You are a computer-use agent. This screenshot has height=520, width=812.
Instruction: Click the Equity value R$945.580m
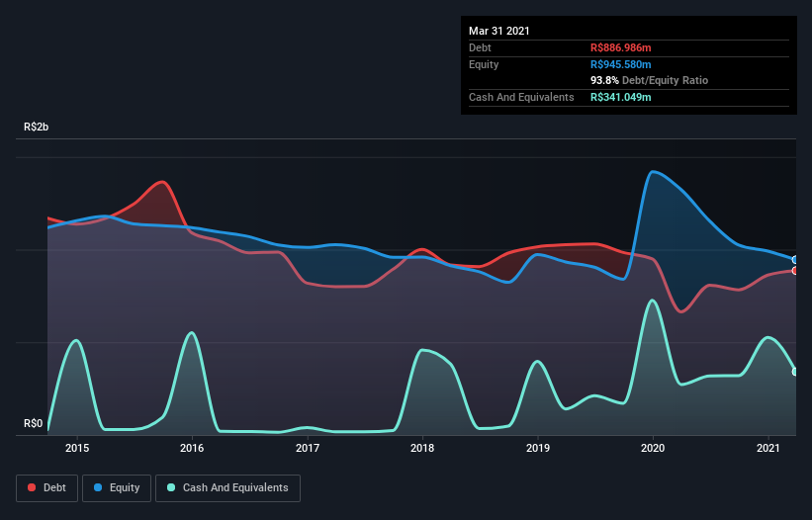(x=621, y=64)
